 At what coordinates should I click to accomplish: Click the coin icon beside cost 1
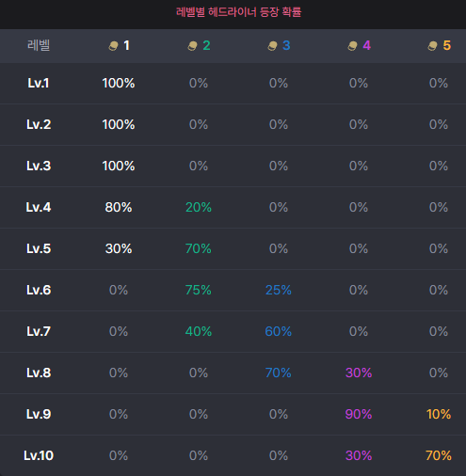point(113,46)
